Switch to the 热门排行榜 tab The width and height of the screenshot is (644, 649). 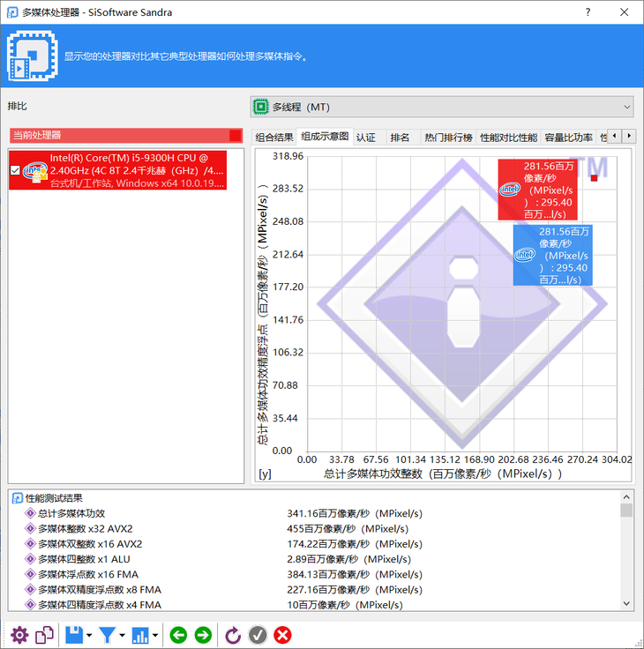(x=447, y=138)
